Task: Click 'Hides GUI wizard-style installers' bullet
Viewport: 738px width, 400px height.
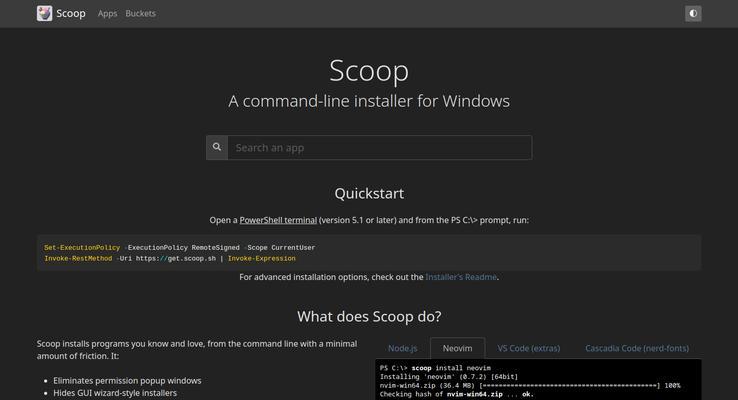Action: coord(115,392)
